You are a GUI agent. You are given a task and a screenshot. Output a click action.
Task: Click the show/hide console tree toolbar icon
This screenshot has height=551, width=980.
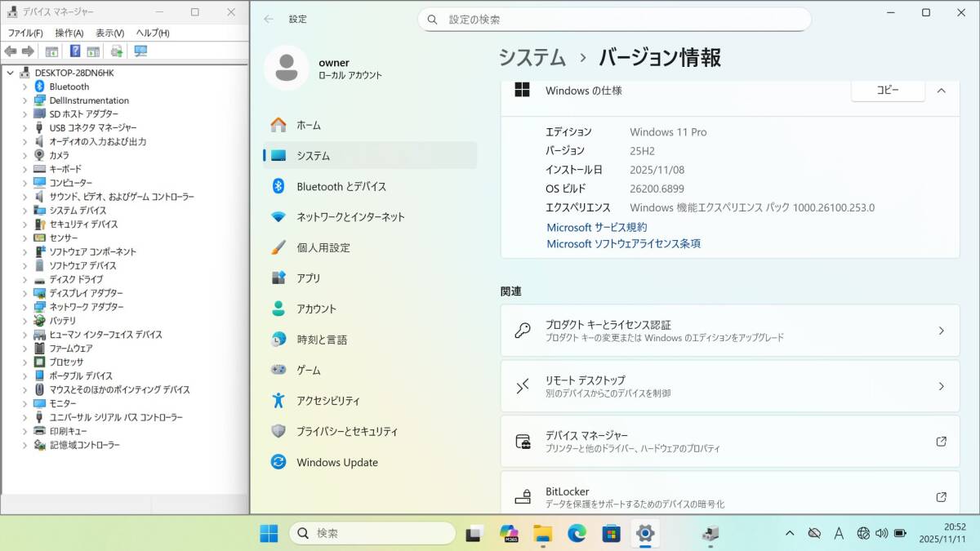(x=51, y=51)
